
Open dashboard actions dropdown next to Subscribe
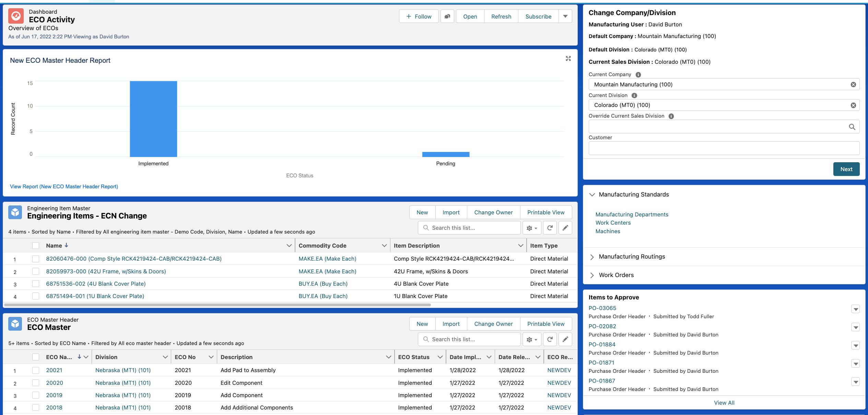click(x=565, y=16)
